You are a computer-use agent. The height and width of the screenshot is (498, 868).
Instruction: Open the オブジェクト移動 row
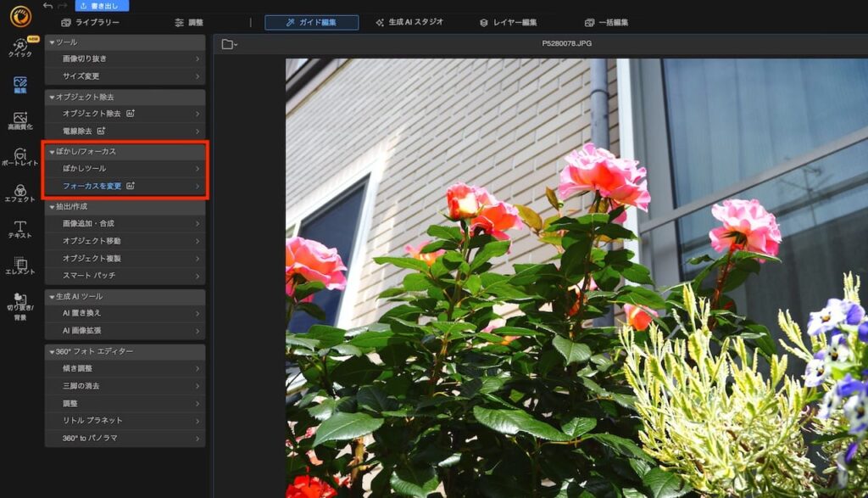125,241
